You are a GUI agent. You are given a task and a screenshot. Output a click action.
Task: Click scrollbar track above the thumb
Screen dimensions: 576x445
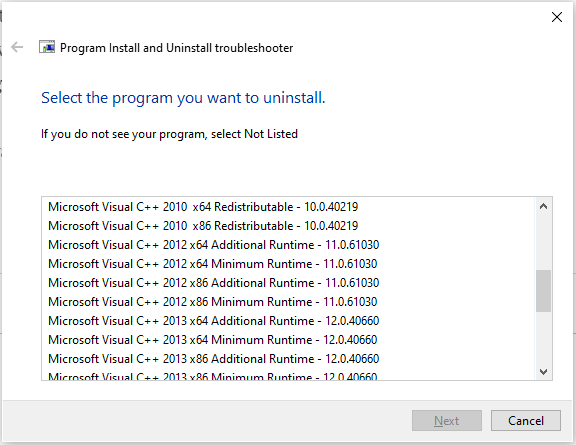pyautogui.click(x=543, y=243)
